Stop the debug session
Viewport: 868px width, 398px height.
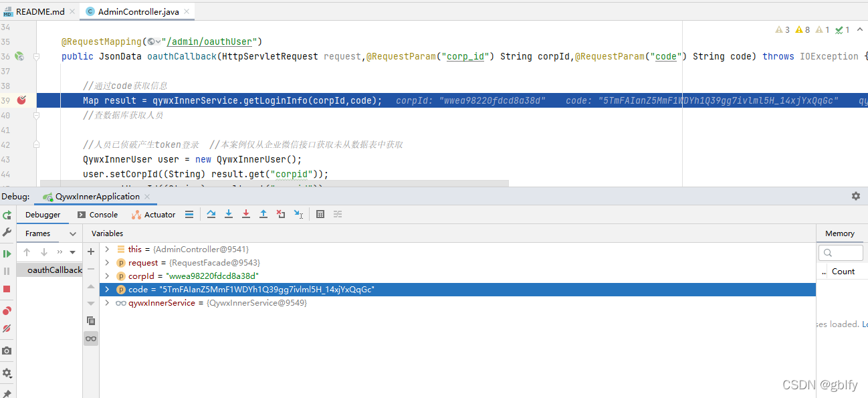coord(7,289)
